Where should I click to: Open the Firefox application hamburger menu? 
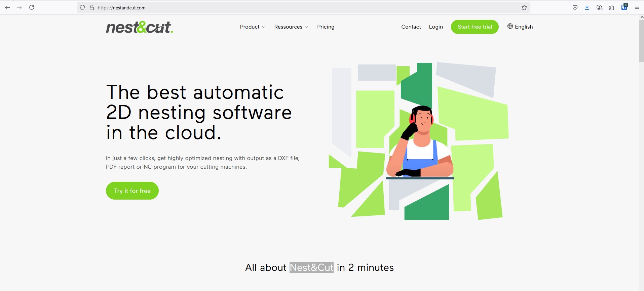pos(637,7)
